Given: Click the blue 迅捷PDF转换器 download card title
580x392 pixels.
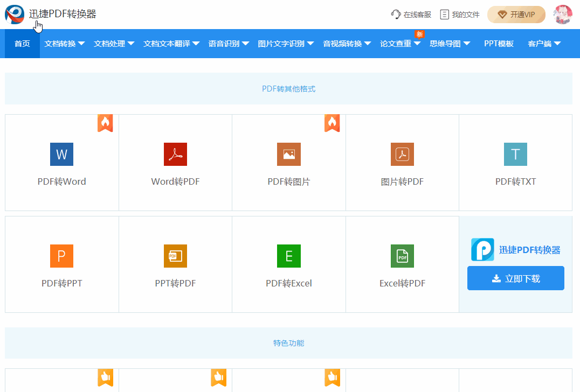Looking at the screenshot, I should pos(530,250).
